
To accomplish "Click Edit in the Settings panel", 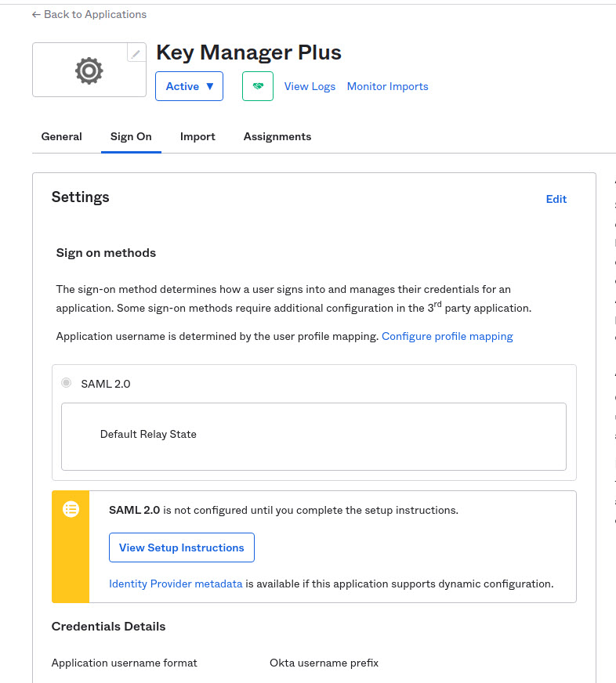I will (556, 199).
